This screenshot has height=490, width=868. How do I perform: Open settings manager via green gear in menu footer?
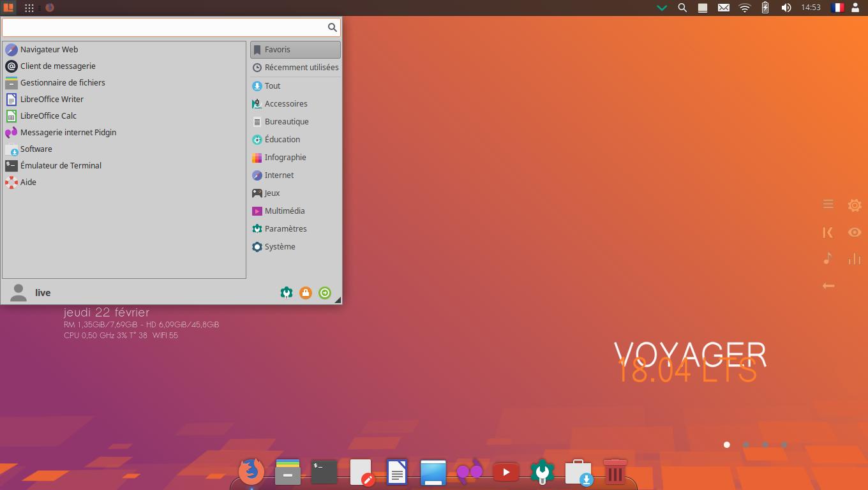[287, 293]
